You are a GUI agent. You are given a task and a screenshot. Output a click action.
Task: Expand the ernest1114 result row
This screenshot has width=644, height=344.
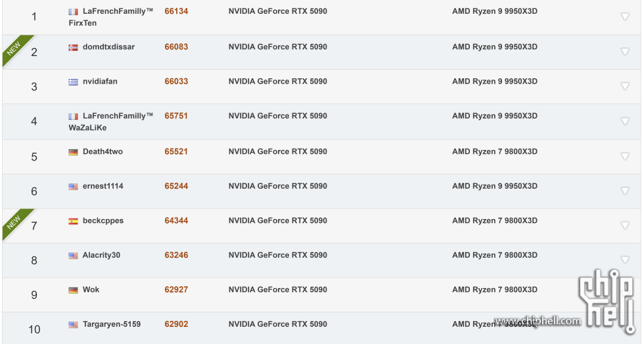(x=625, y=191)
